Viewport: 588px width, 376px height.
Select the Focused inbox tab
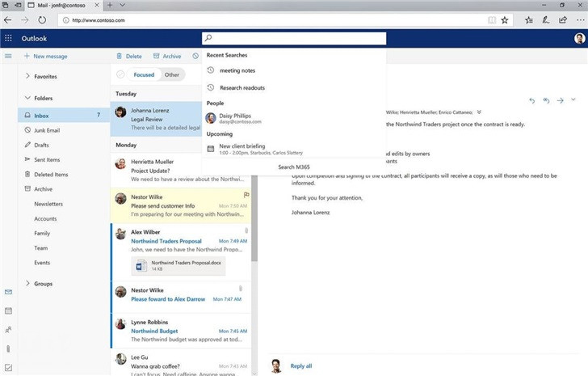(144, 75)
